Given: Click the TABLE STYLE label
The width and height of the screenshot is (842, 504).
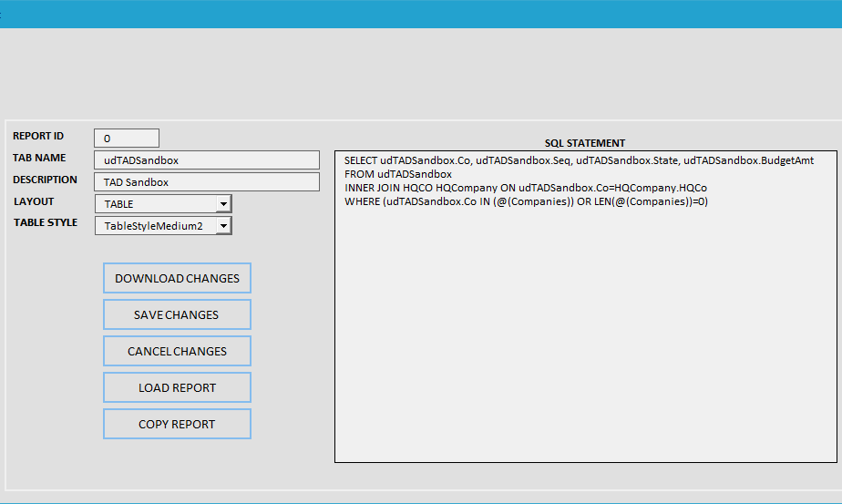Looking at the screenshot, I should (46, 222).
